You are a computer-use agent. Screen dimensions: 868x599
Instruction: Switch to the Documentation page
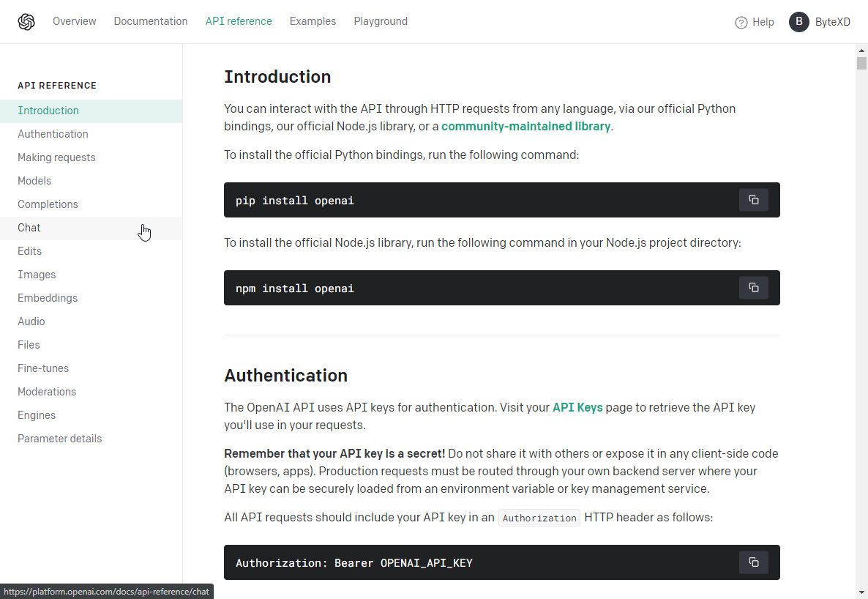151,21
